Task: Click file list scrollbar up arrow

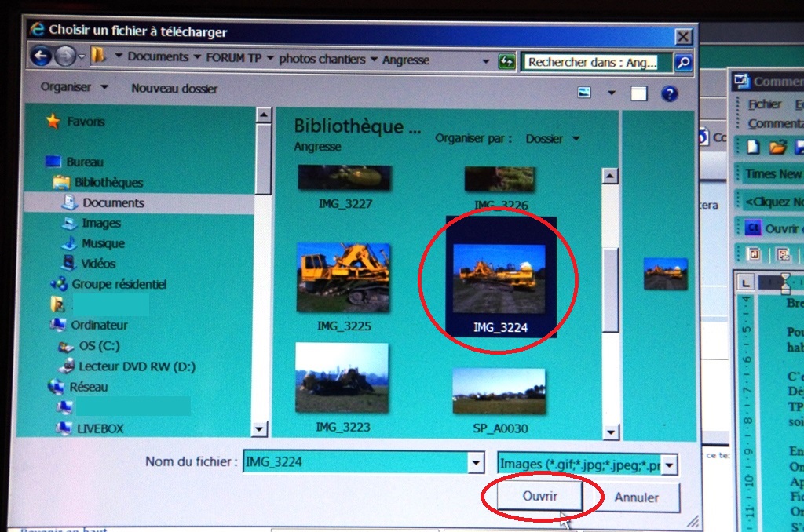Action: coord(609,177)
